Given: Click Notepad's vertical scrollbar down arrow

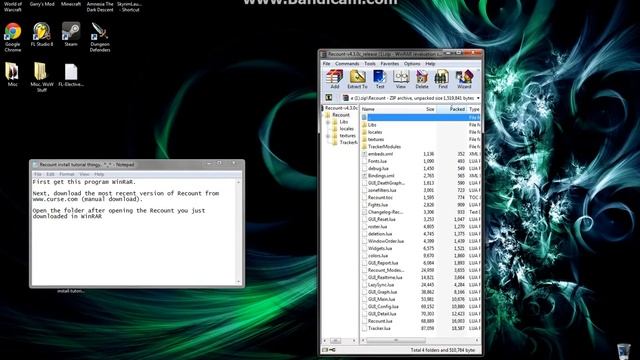Looking at the screenshot, I should click(x=239, y=282).
